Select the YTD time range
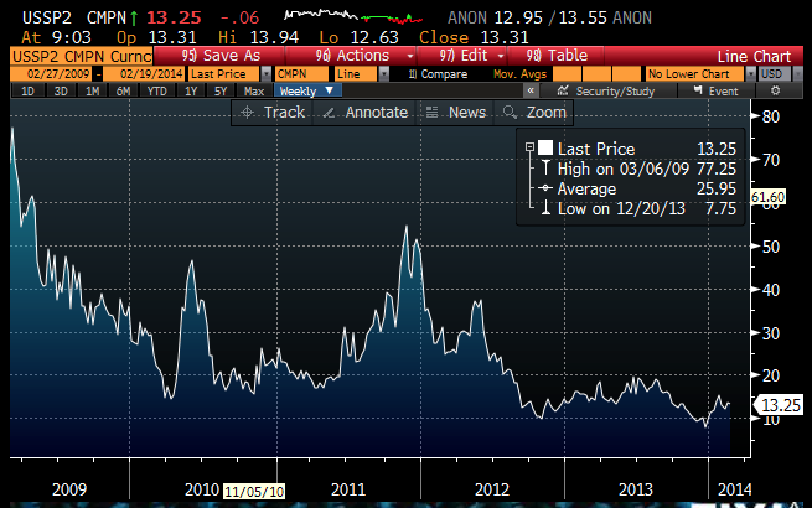The image size is (812, 508). [x=157, y=91]
